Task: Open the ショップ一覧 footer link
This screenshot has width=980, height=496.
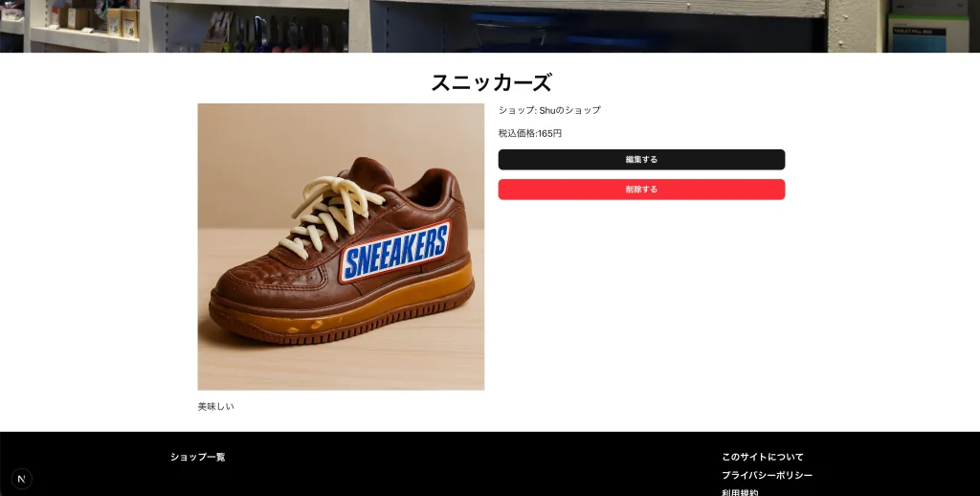Action: 197,458
